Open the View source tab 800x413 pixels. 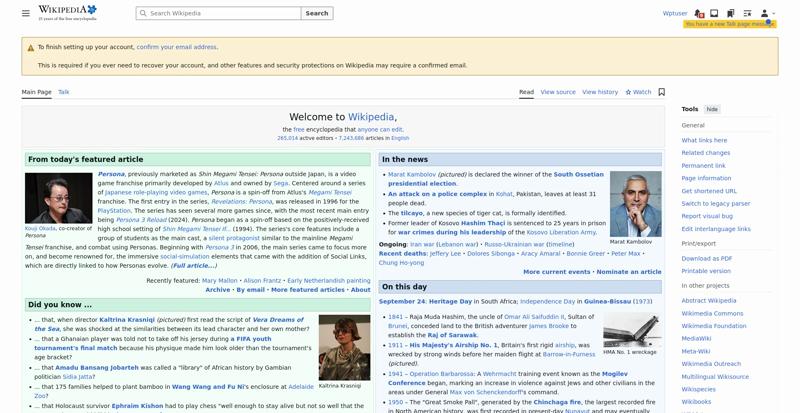pos(558,92)
